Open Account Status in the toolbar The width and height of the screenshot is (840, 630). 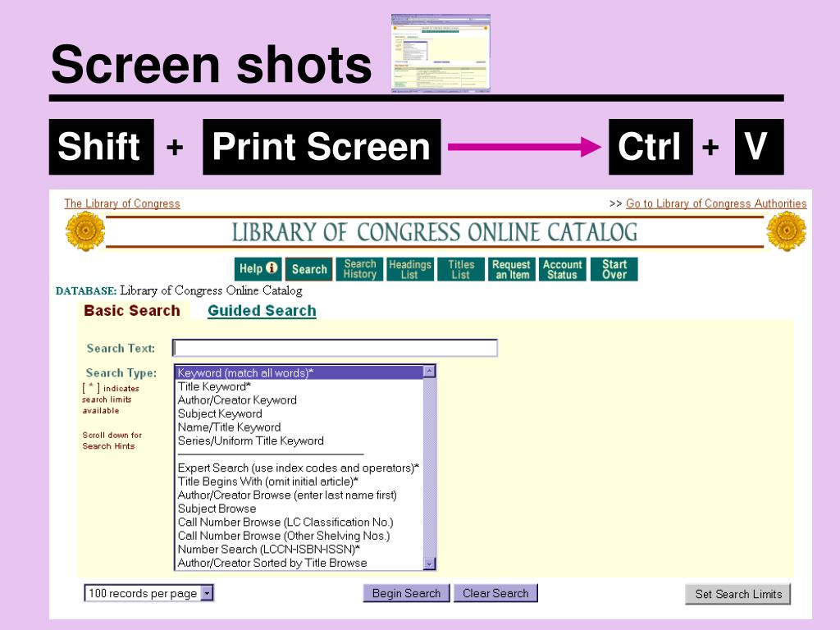pyautogui.click(x=563, y=269)
